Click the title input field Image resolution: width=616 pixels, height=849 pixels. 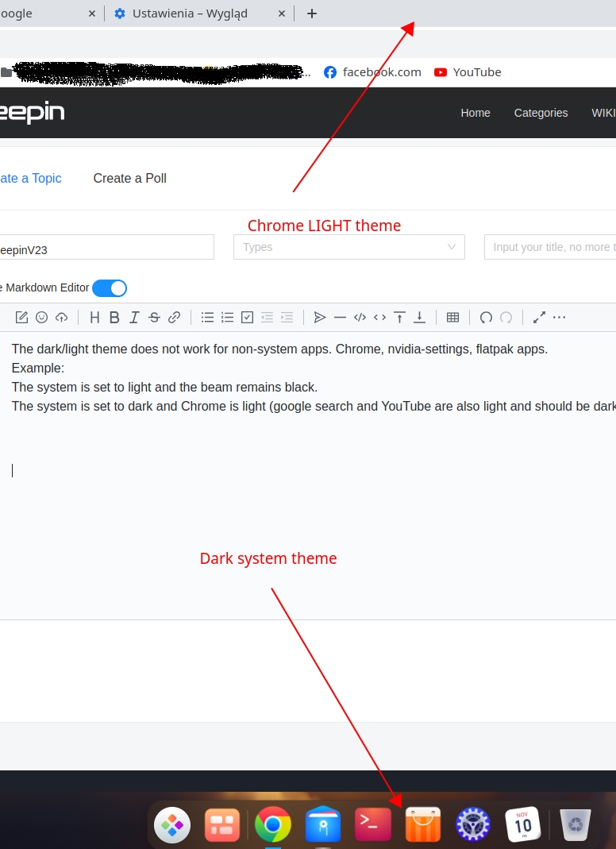pos(550,247)
